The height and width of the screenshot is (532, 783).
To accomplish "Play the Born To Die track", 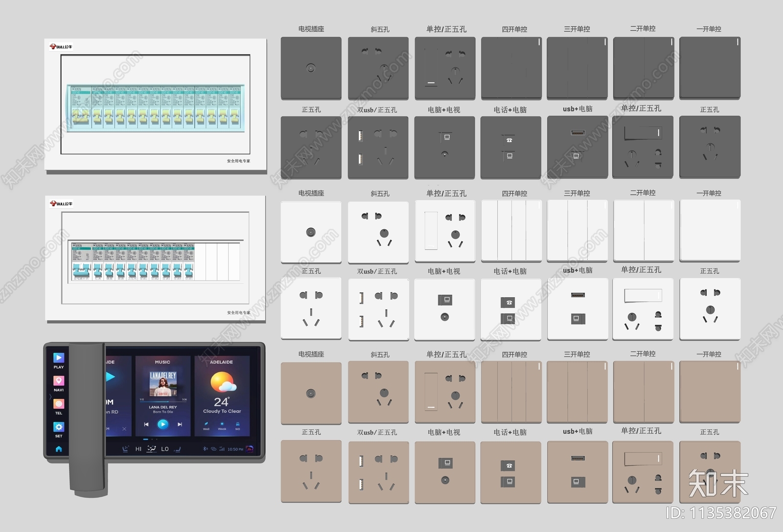I will (x=162, y=424).
